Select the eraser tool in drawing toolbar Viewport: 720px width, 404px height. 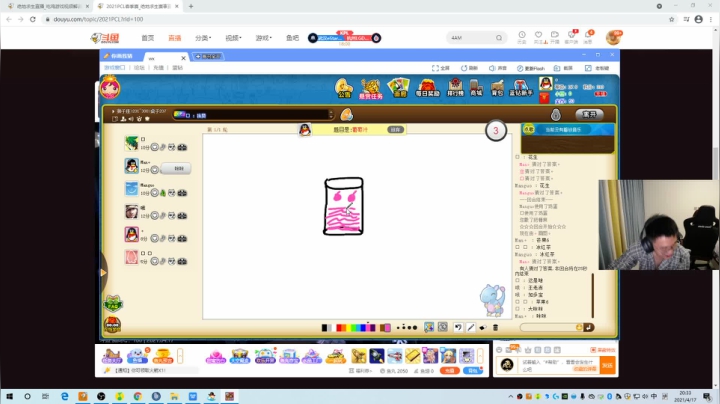pos(483,327)
